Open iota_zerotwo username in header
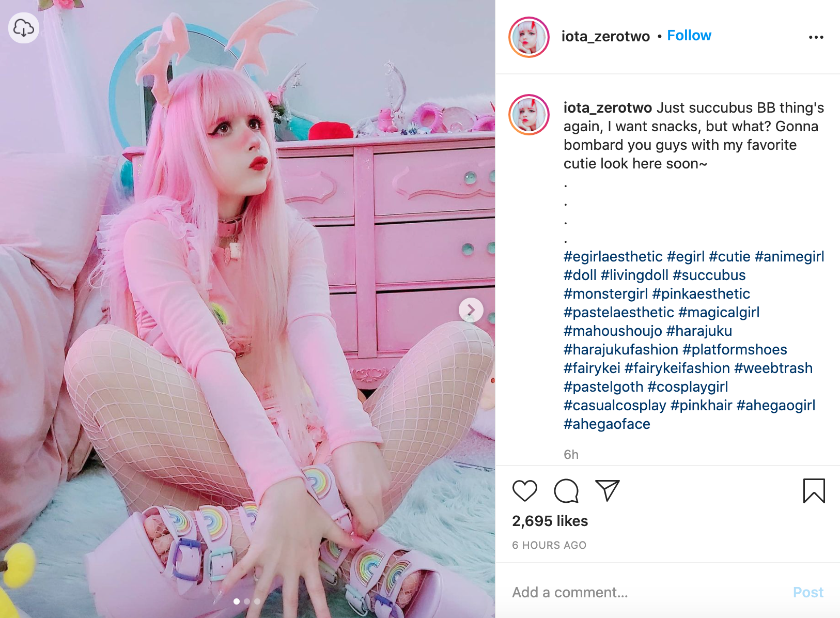840x618 pixels. pyautogui.click(x=605, y=36)
